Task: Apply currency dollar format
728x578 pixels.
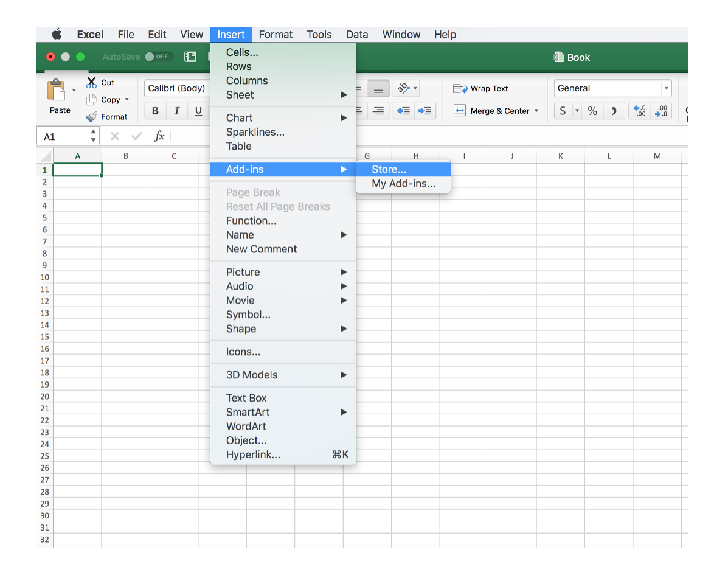Action: (563, 111)
